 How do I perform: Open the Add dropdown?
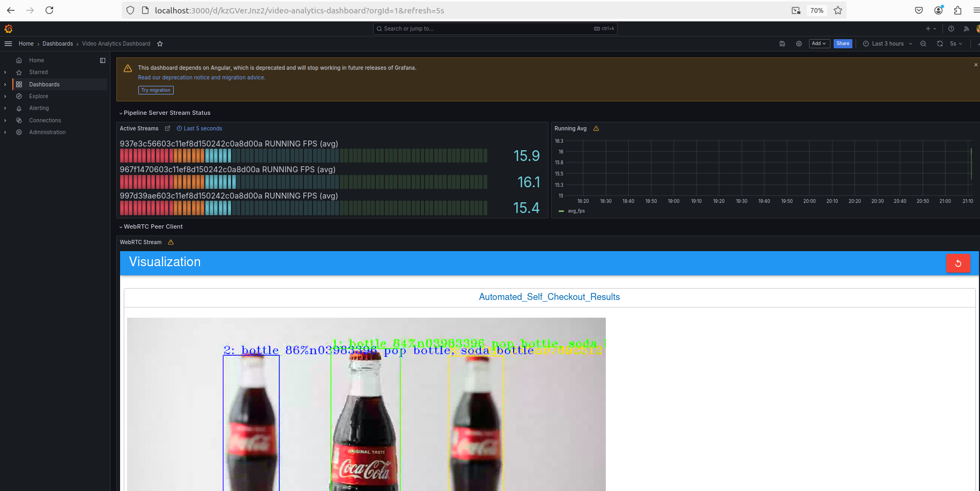coord(819,43)
